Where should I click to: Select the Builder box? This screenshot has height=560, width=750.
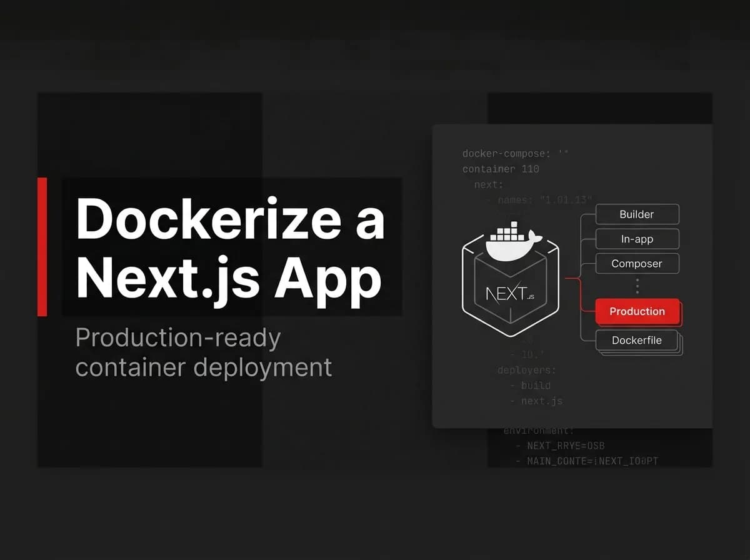(637, 214)
